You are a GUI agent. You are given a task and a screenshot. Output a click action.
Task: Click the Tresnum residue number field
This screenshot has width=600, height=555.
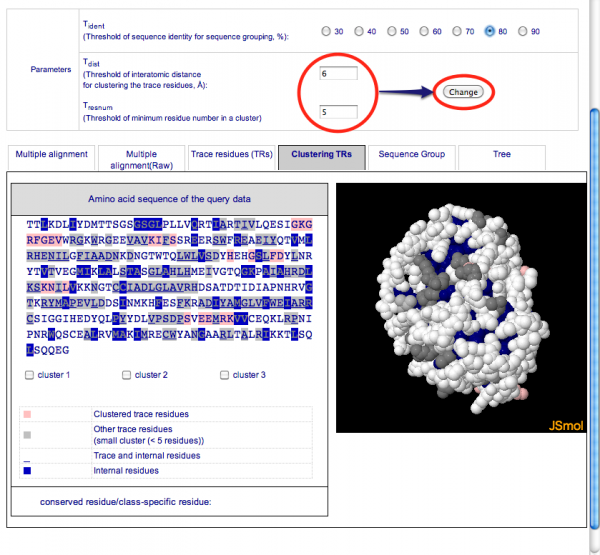pyautogui.click(x=338, y=111)
